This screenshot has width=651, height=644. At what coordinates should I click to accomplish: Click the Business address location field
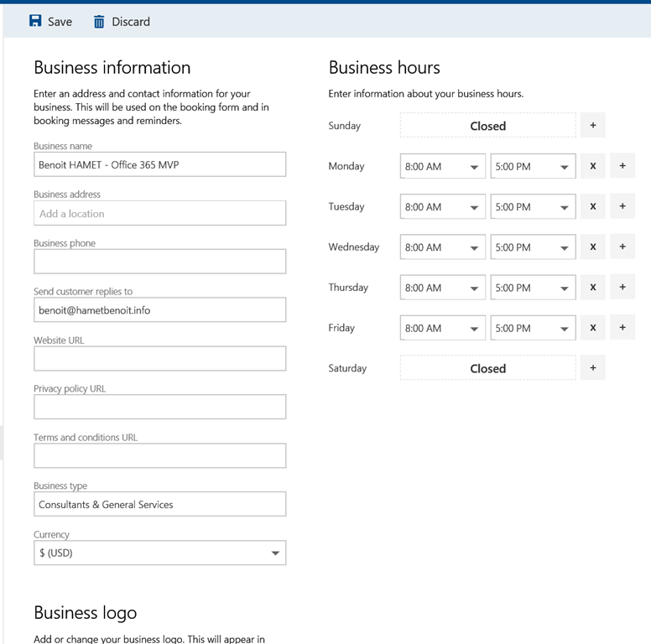pyautogui.click(x=159, y=214)
